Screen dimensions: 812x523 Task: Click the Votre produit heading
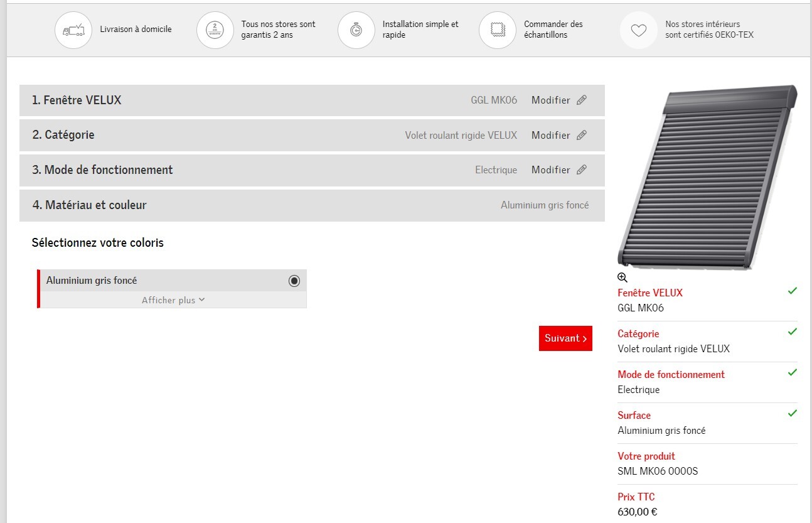click(x=646, y=456)
